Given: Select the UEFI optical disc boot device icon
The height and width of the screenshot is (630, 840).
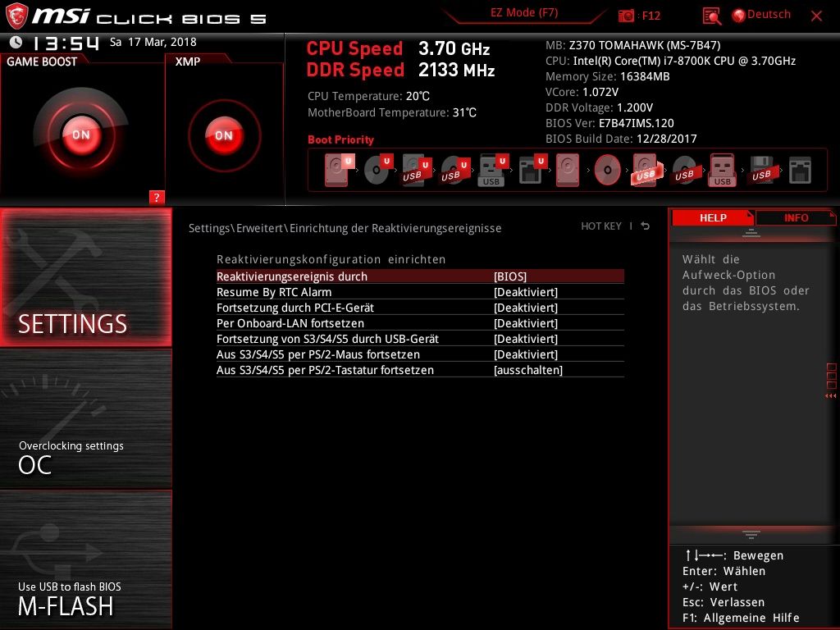Looking at the screenshot, I should coord(378,169).
